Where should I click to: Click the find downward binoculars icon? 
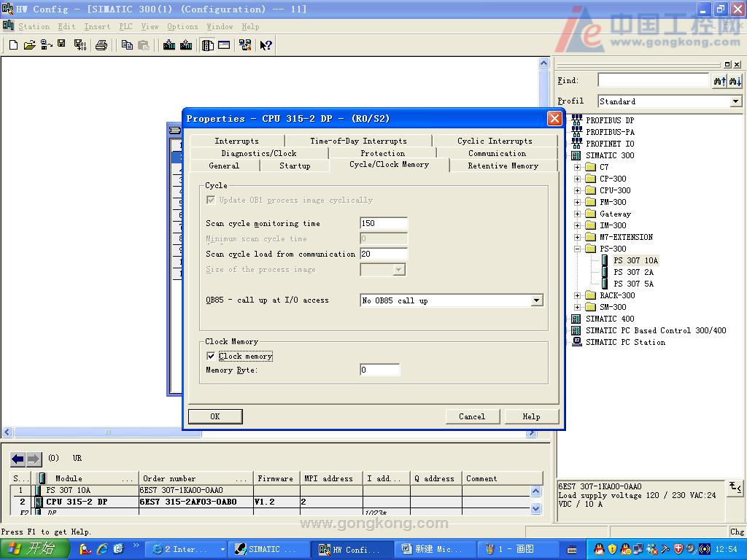735,81
